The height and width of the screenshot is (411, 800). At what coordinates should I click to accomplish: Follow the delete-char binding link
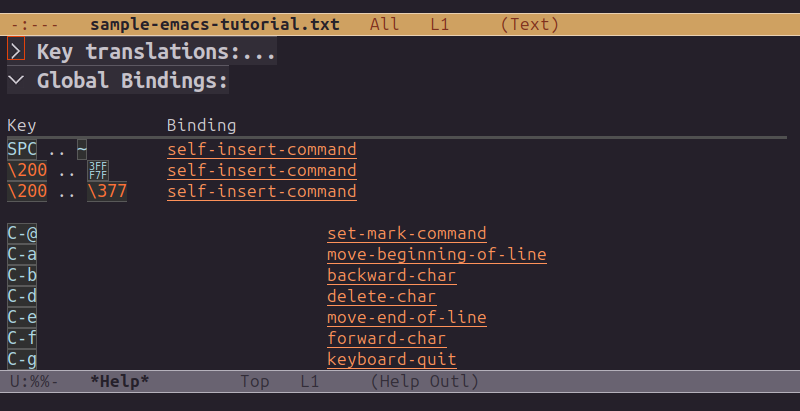pos(381,297)
